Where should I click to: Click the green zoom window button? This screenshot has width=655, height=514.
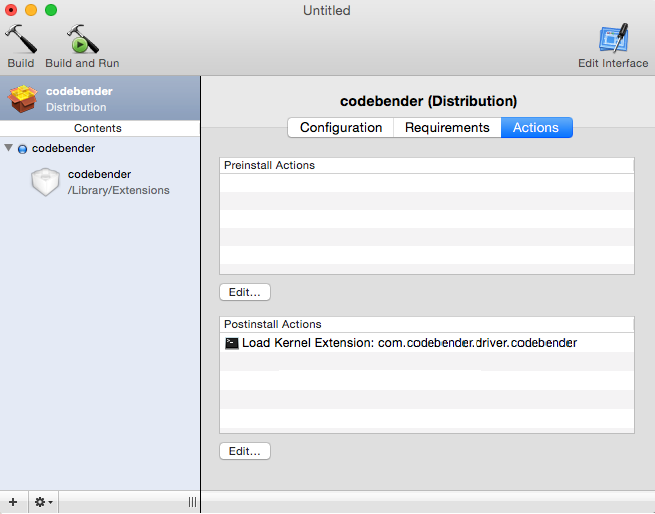click(51, 10)
